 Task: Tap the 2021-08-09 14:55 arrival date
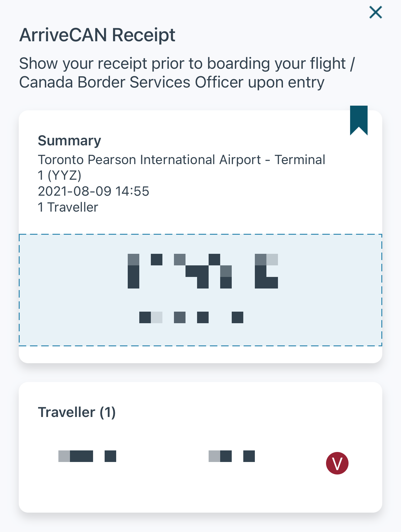coord(94,191)
